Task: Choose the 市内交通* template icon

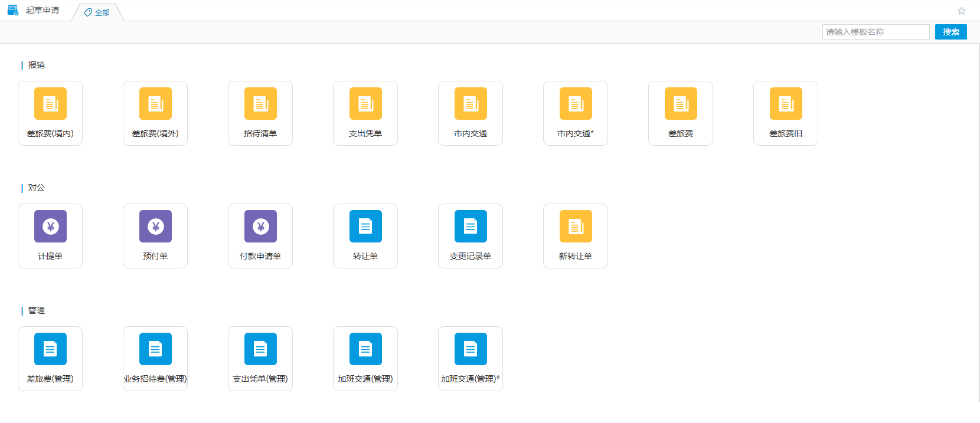Action: [576, 104]
